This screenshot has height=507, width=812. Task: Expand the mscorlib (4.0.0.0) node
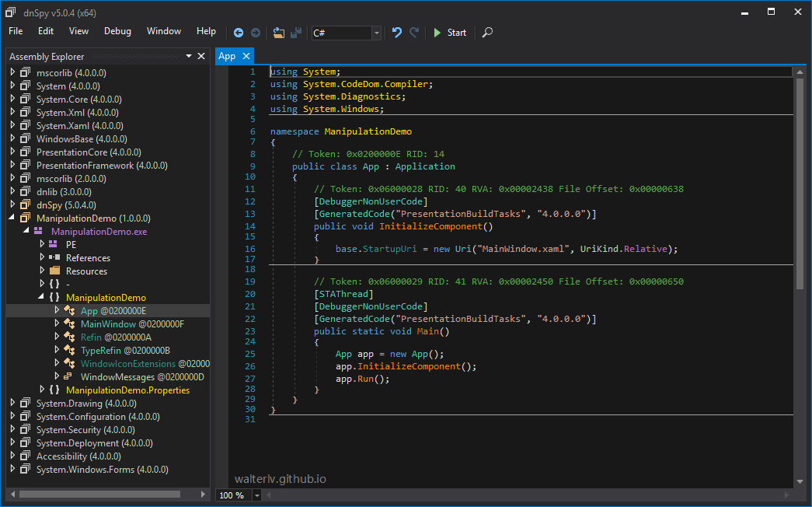[13, 72]
